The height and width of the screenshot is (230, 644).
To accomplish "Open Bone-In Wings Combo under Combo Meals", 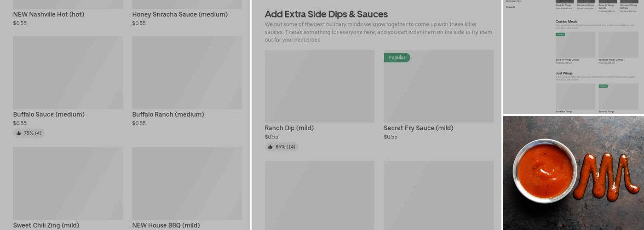I will click(x=575, y=45).
